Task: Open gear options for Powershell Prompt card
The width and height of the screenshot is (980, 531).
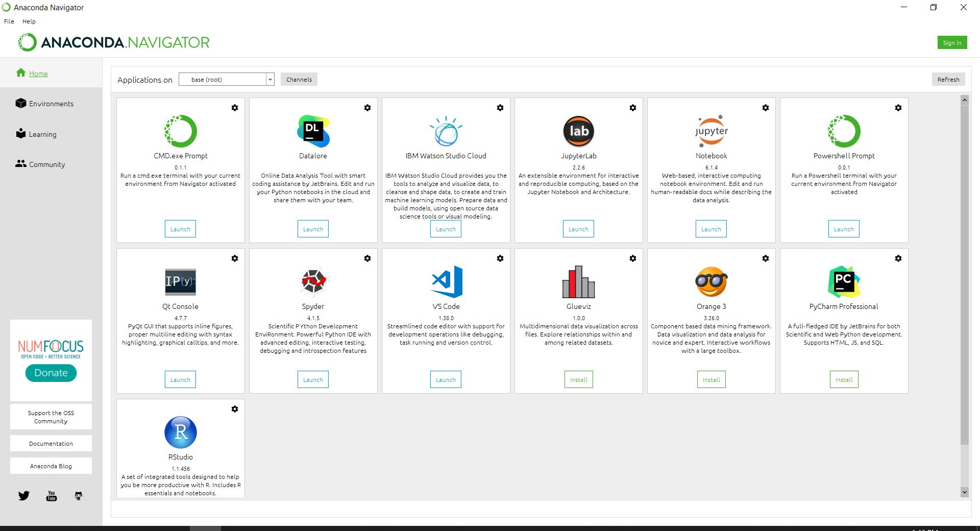Action: pos(898,108)
